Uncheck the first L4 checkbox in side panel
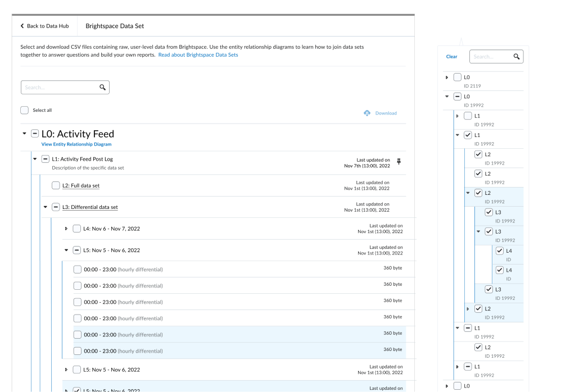This screenshot has width=561, height=392. (500, 251)
